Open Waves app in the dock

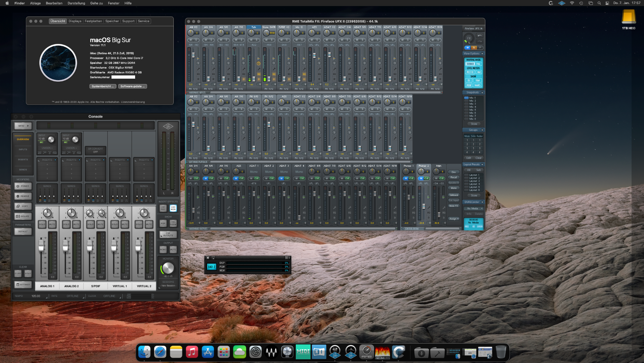271,352
